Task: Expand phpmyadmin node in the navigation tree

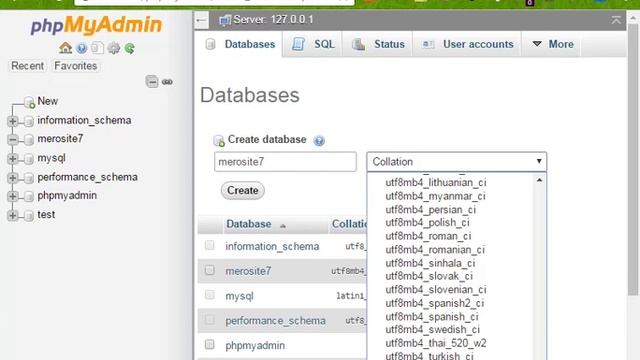Action: (13, 196)
